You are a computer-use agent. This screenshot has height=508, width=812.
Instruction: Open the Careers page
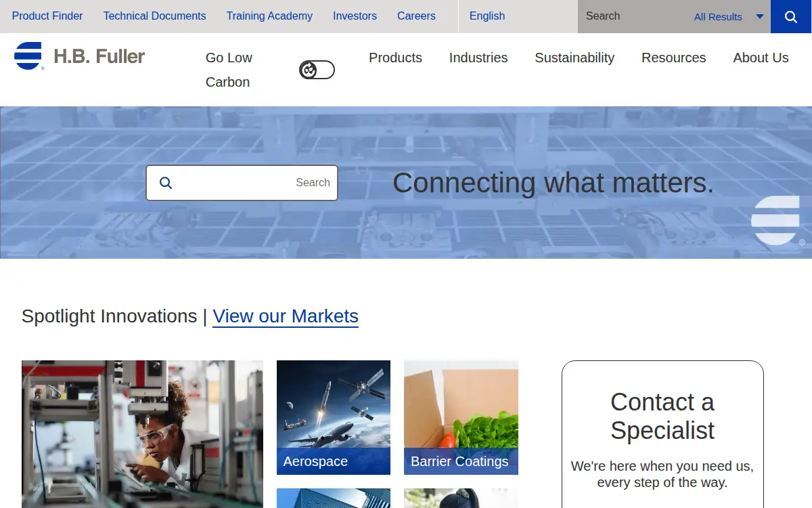pos(416,16)
